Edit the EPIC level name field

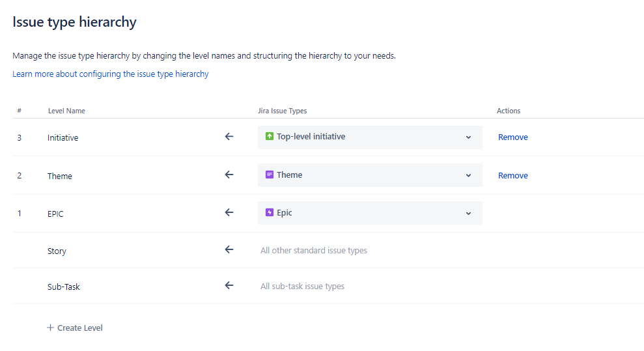tap(55, 214)
